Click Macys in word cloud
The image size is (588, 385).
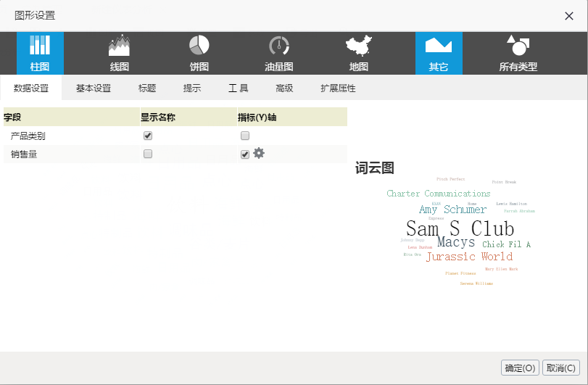coord(456,242)
